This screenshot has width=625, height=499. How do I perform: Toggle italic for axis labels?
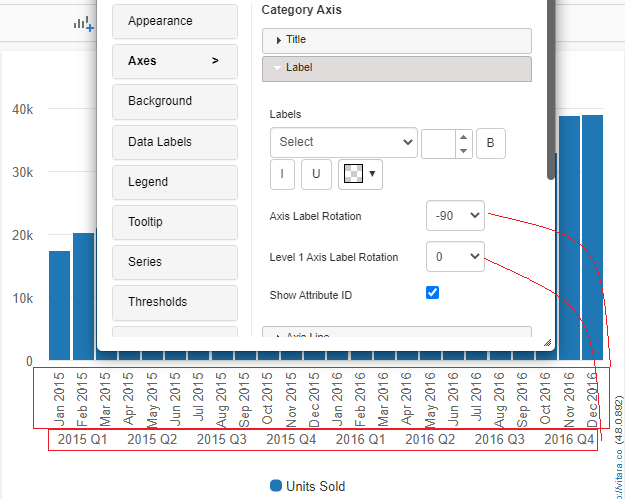pyautogui.click(x=281, y=174)
